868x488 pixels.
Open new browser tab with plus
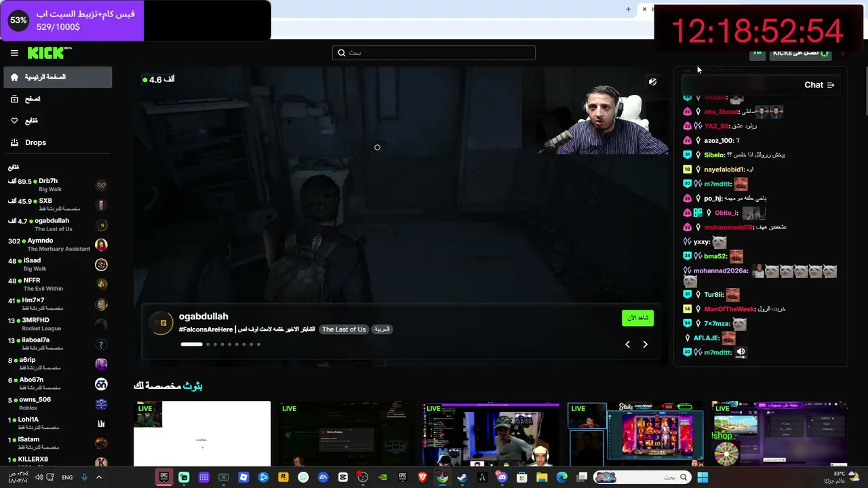click(x=628, y=9)
